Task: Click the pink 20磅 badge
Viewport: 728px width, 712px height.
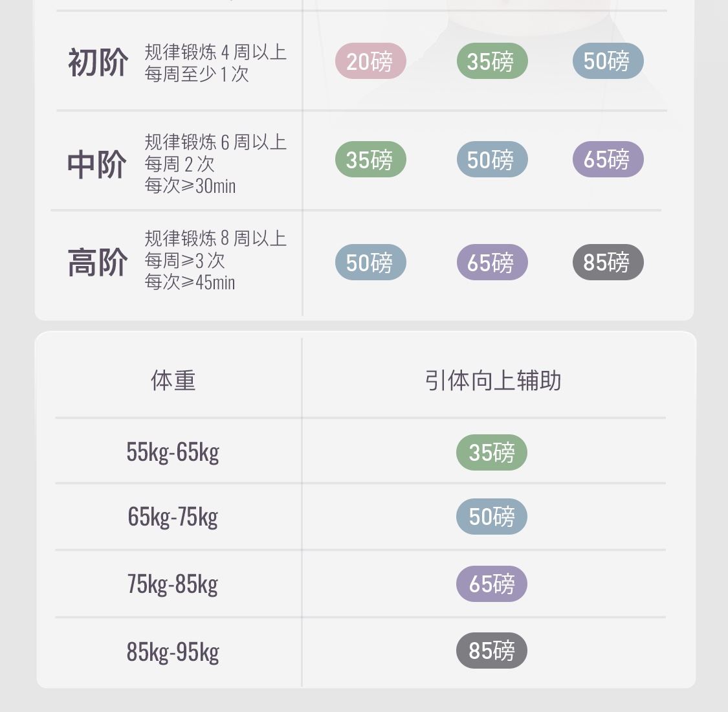Action: pos(370,61)
